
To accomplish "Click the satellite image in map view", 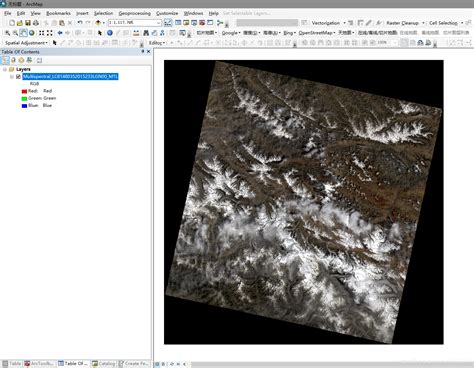I will coord(304,202).
